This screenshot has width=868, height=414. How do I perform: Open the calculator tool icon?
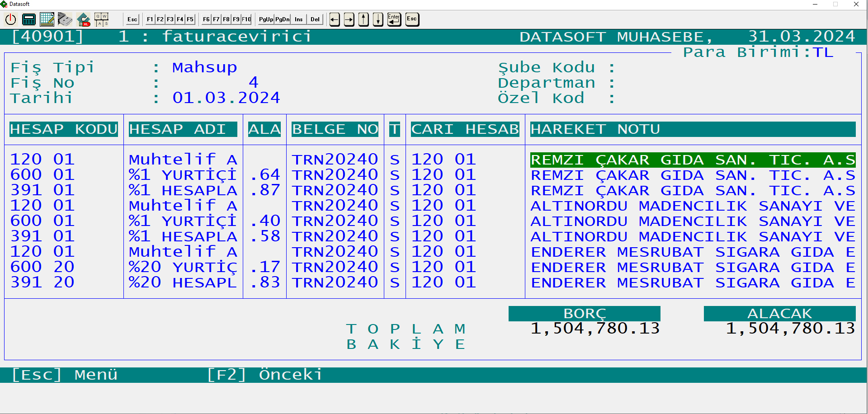[x=29, y=19]
